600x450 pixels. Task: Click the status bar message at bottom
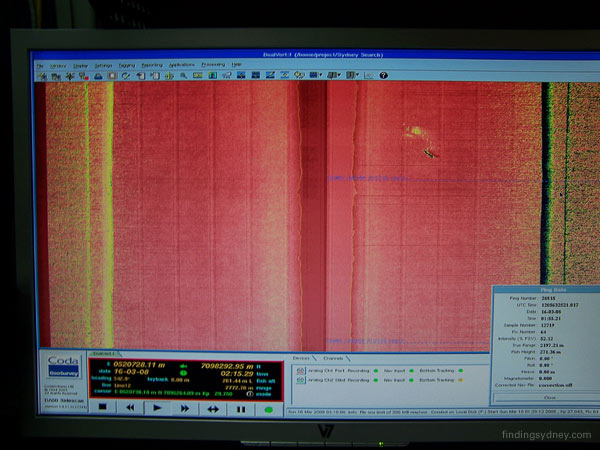click(443, 412)
